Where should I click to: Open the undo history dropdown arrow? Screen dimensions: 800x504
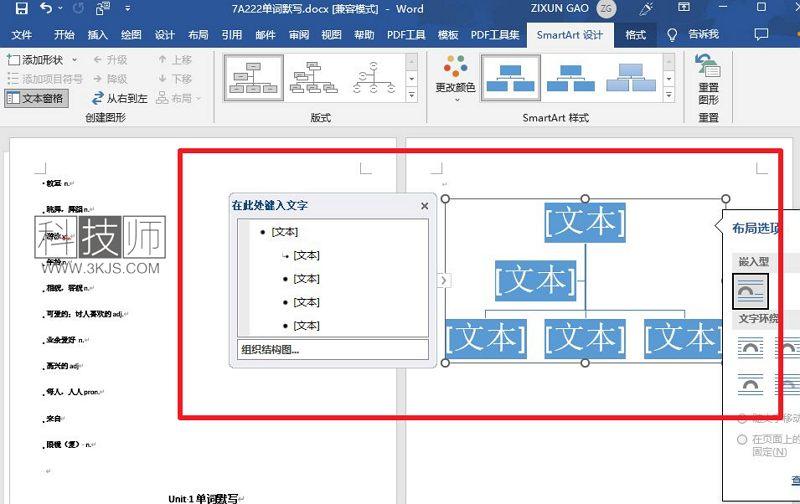[61, 8]
